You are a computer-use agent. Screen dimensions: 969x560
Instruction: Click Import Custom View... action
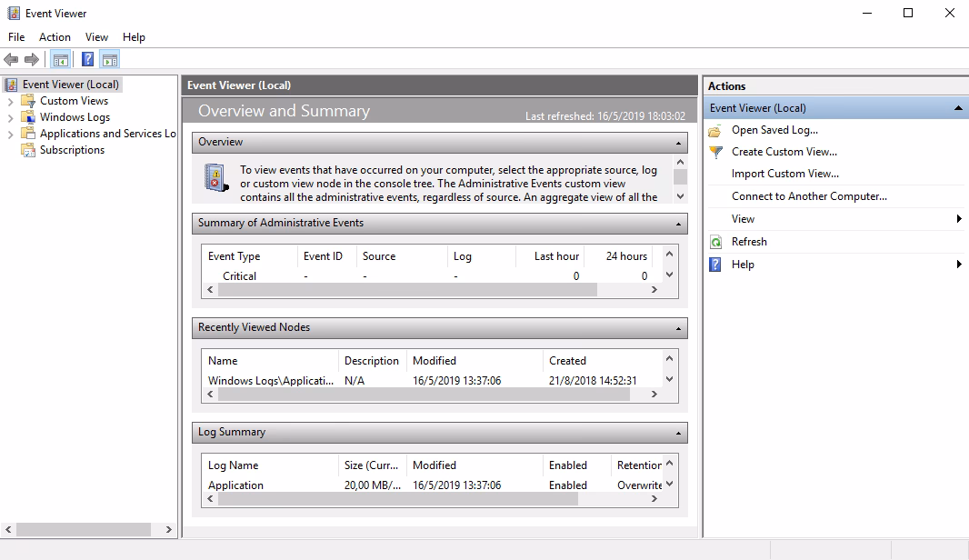(x=784, y=174)
